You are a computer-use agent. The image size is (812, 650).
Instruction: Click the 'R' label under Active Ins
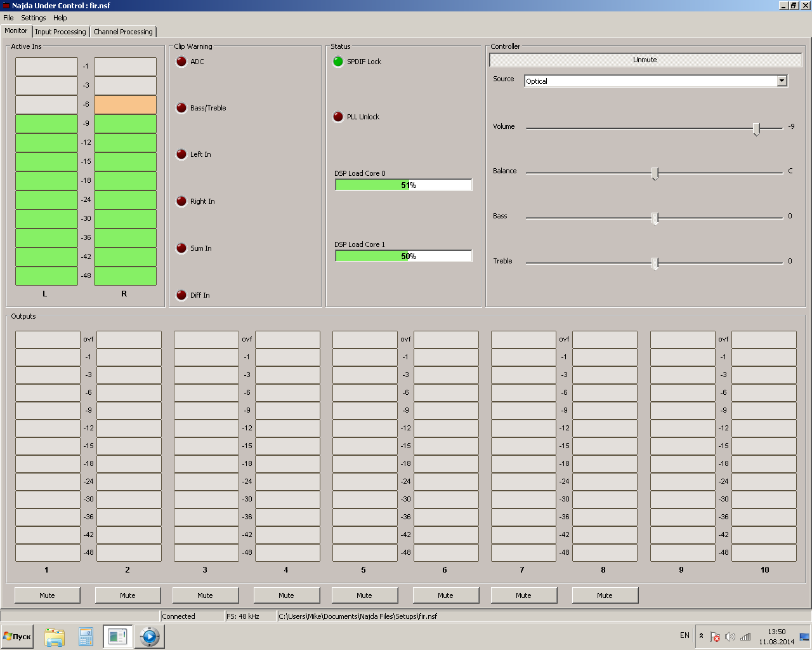pos(124,294)
